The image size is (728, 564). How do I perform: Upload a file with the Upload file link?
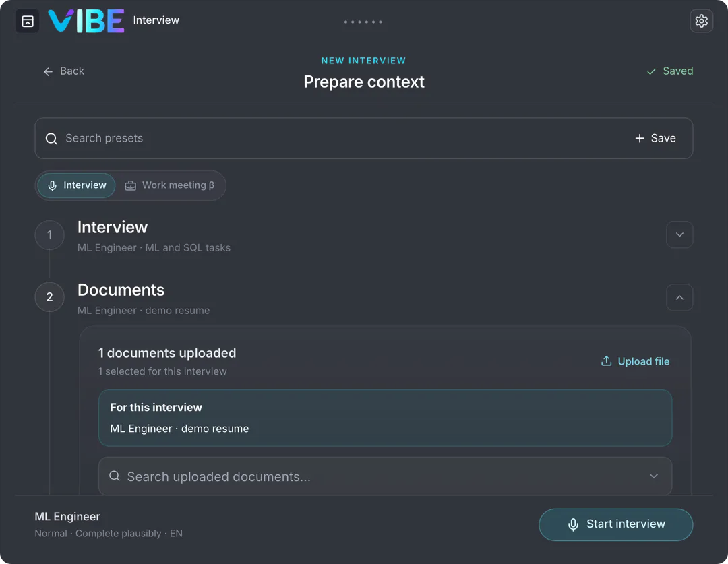[635, 361]
